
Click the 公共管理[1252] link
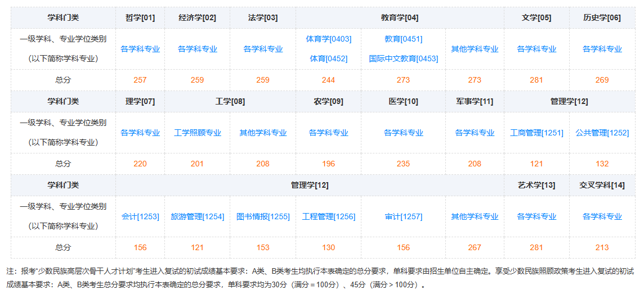click(x=602, y=133)
